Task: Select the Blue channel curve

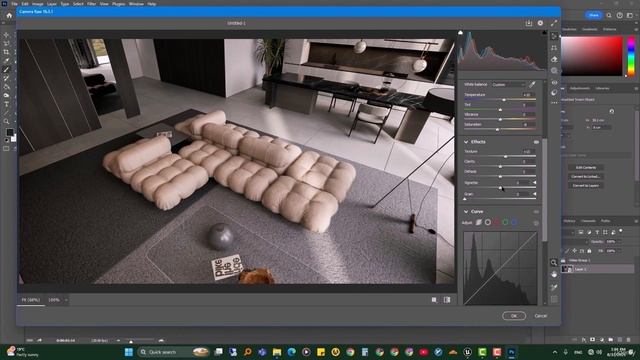Action: point(514,222)
